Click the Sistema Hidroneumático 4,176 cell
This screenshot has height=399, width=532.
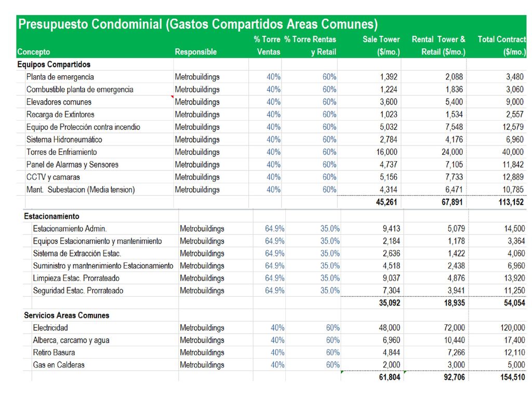click(x=454, y=140)
